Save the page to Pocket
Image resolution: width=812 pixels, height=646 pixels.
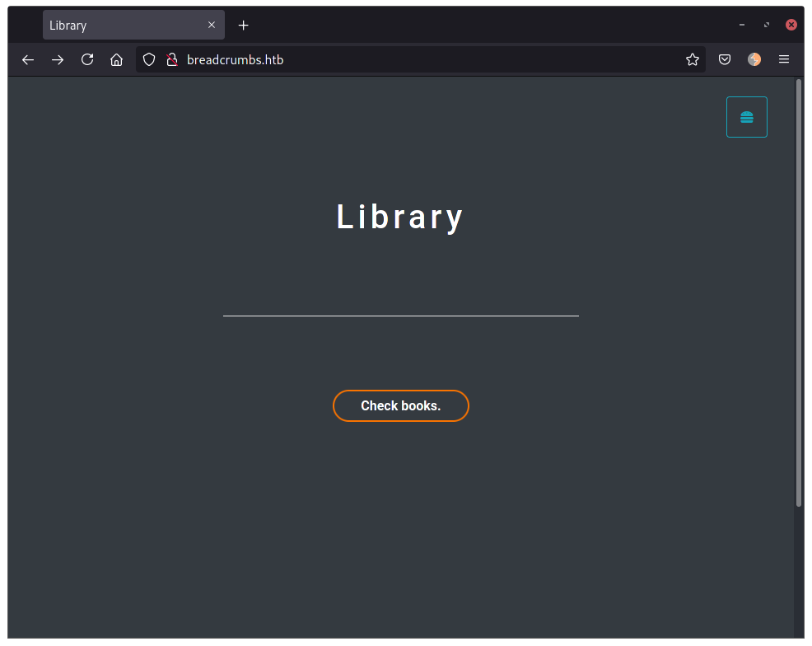coord(724,59)
